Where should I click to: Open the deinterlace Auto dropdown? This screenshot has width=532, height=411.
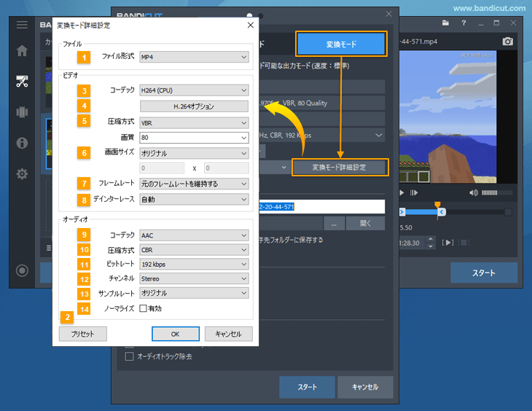coord(194,199)
